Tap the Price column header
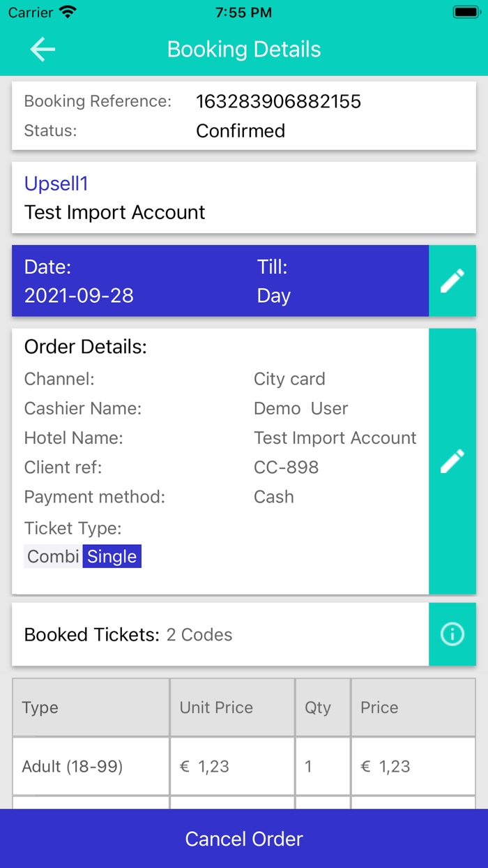Screen dimensions: 488x868 [x=379, y=708]
